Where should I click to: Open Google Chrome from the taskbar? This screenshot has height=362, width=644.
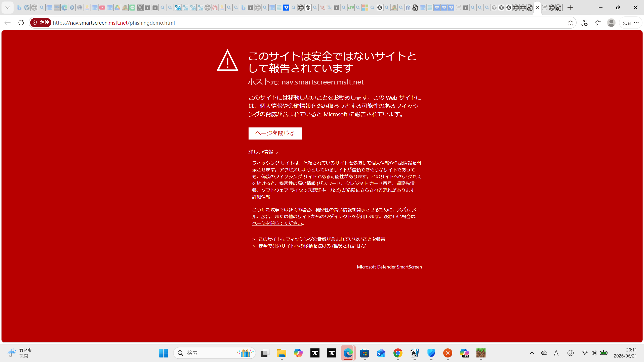[x=398, y=353]
